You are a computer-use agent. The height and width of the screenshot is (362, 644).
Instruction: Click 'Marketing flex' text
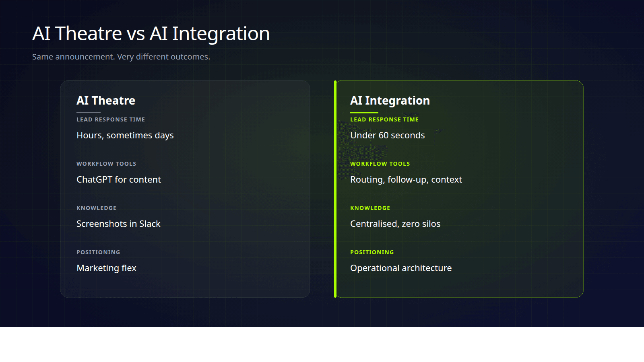point(106,268)
